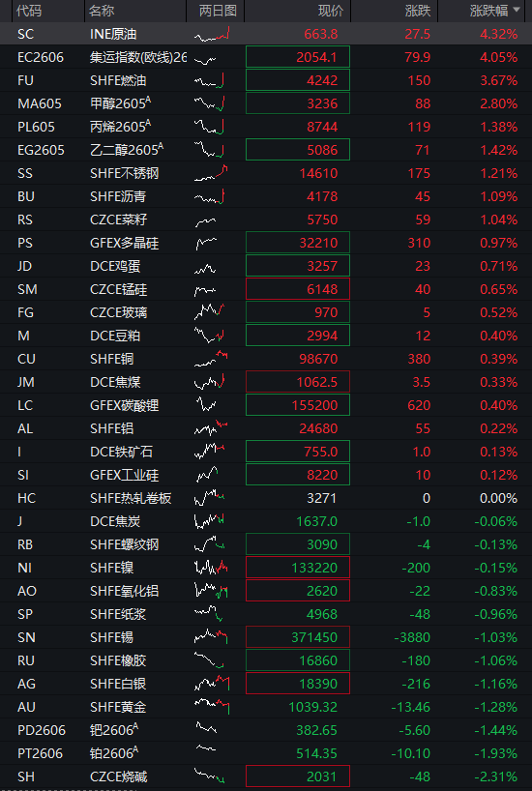Select the EC2606 集运指数 row
Viewport: 532px width, 791px height.
point(266,57)
